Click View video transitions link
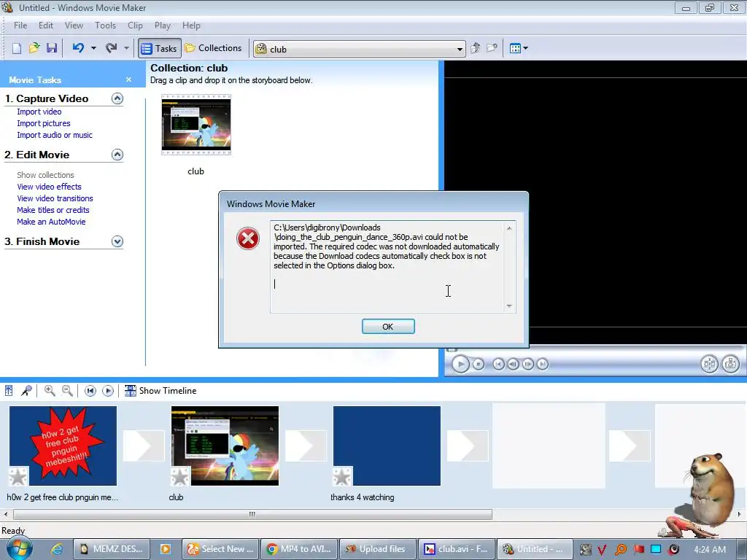This screenshot has height=560, width=747. click(x=55, y=198)
